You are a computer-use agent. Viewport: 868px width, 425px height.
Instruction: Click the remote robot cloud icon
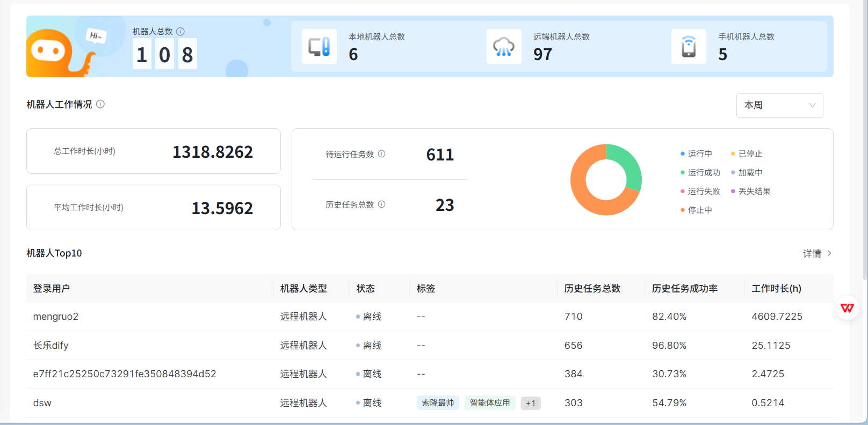coord(504,47)
